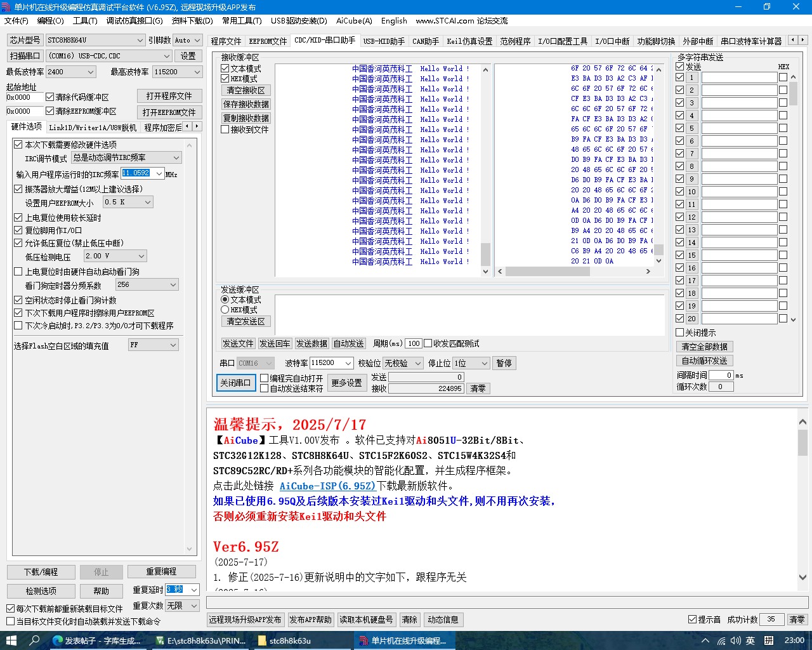Switch to I/O口配置工具 tab

coord(563,41)
